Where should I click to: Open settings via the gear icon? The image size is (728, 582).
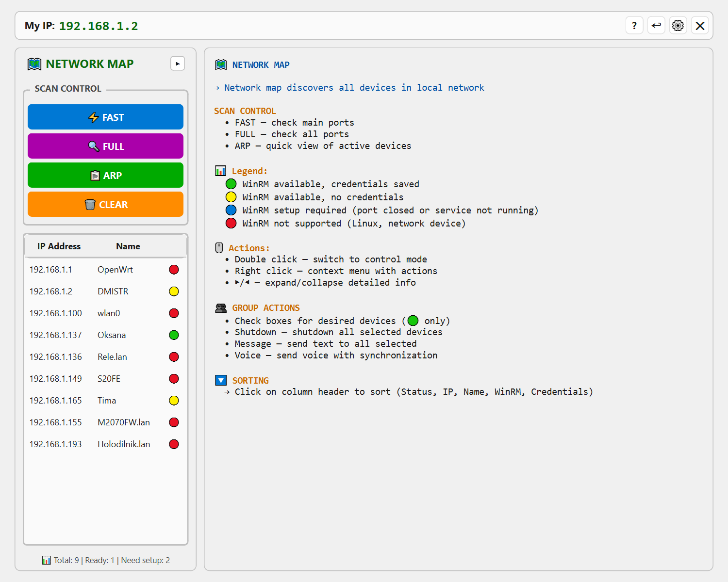[x=678, y=26]
